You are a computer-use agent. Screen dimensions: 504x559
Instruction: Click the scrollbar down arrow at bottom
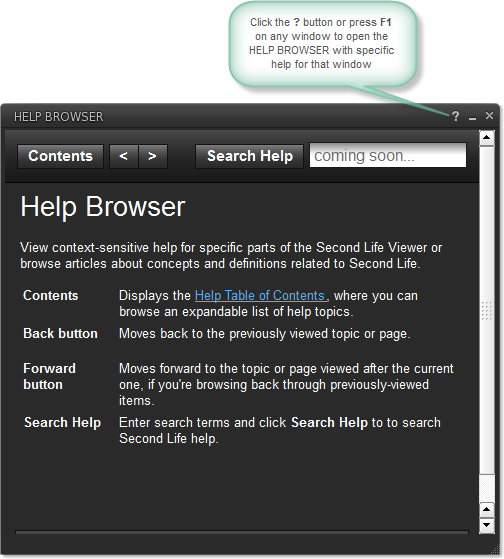tap(487, 525)
